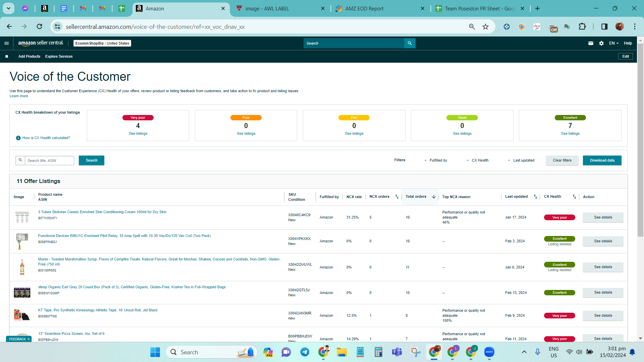The width and height of the screenshot is (644, 362).
Task: Open the Last updated filter dropdown
Action: click(521, 161)
